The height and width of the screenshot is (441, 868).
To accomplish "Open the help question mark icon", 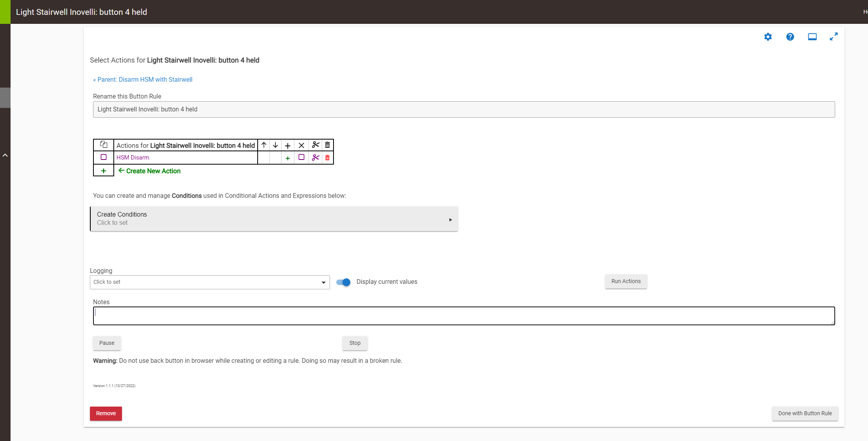I will [x=790, y=37].
